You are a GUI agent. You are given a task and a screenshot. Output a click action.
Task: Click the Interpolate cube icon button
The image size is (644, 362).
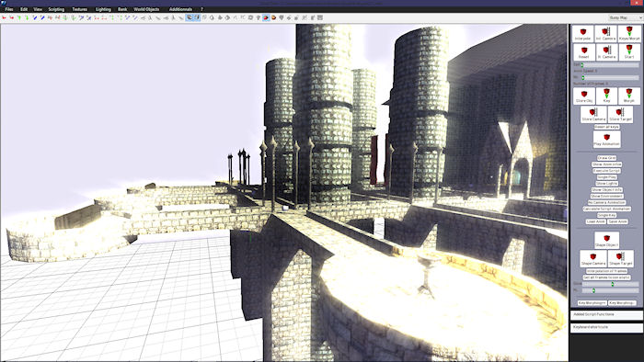(x=582, y=34)
